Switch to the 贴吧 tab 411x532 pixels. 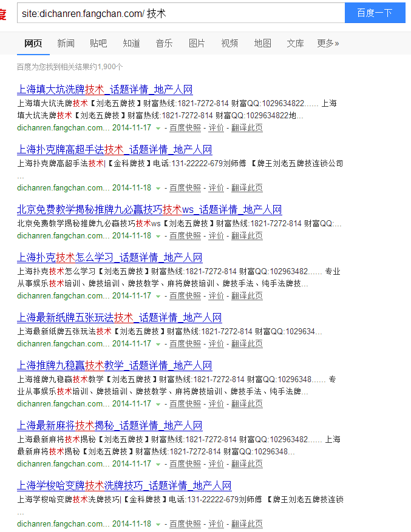pyautogui.click(x=98, y=44)
